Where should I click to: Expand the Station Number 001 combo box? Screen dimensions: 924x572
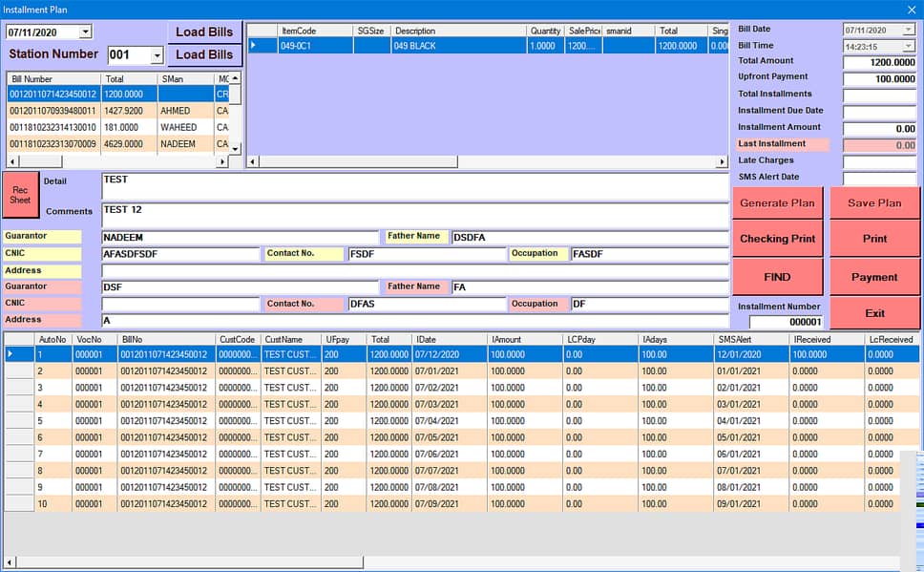[x=157, y=55]
